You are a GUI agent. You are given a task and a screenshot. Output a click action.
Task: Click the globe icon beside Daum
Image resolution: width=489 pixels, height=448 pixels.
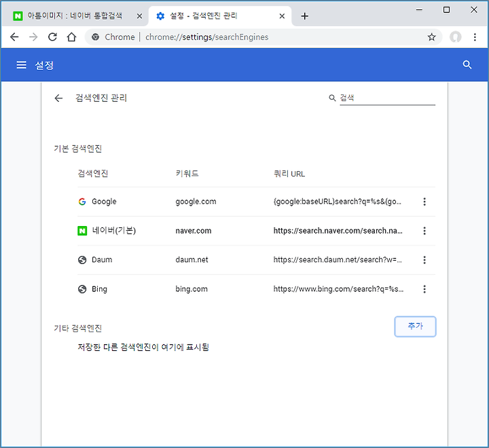click(82, 260)
